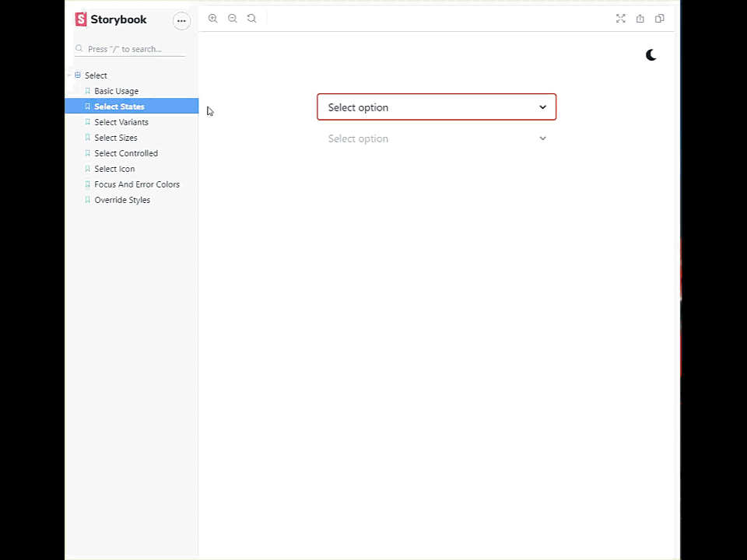Click the zoom in icon in the toolbar
The width and height of the screenshot is (747, 560).
pyautogui.click(x=212, y=18)
